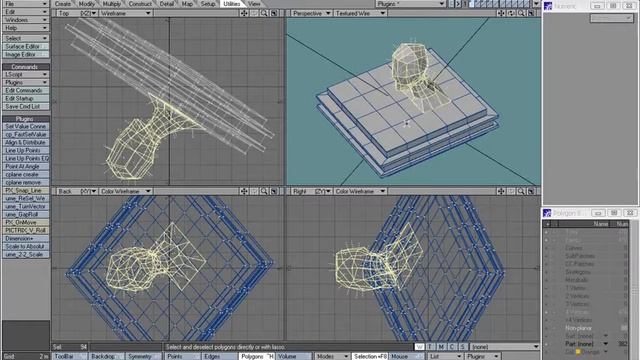This screenshot has height=360, width=640.
Task: Toggle the S selection set mode button
Action: pyautogui.click(x=462, y=347)
